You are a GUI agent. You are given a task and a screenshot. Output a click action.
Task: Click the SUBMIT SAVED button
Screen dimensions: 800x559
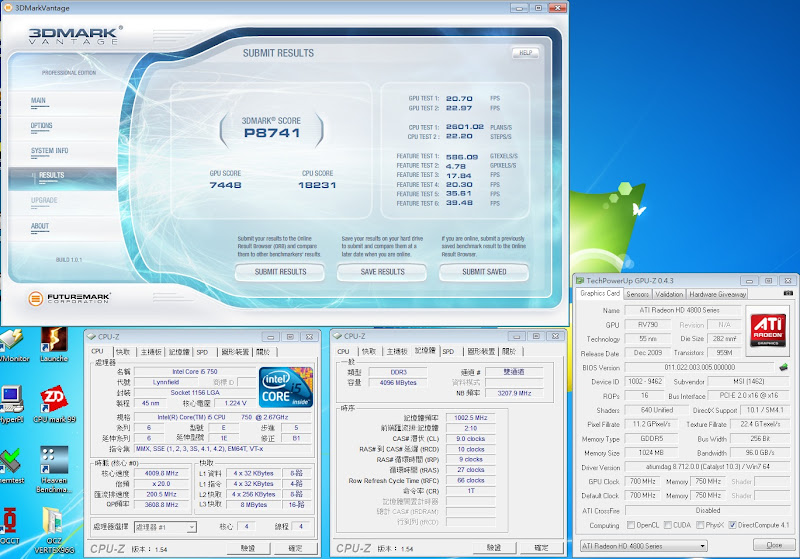click(484, 272)
